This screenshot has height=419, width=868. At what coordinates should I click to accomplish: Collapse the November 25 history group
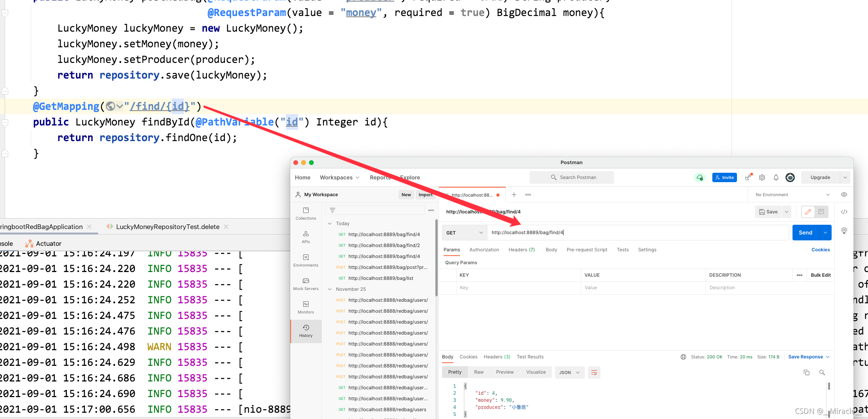pos(330,289)
